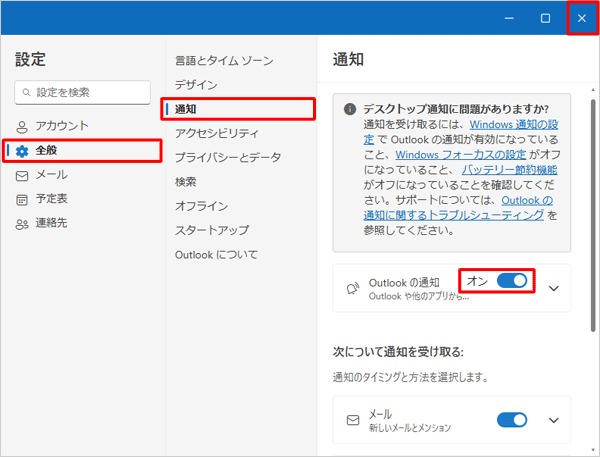Select the 通知 settings page

pos(238,109)
